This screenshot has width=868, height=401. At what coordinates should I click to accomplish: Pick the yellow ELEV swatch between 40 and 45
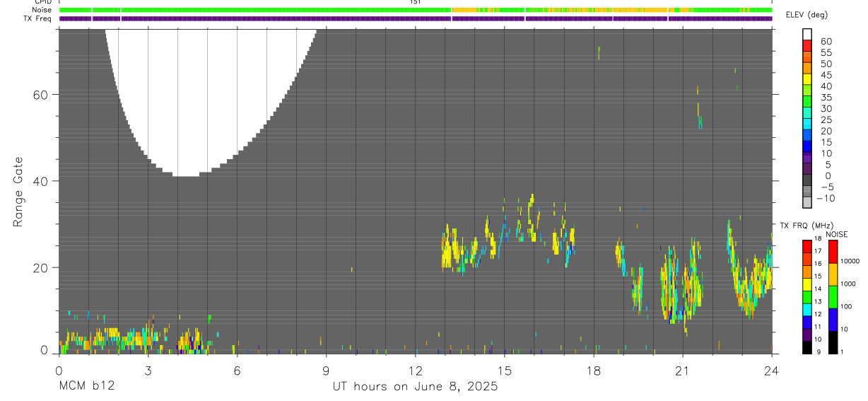coord(807,79)
